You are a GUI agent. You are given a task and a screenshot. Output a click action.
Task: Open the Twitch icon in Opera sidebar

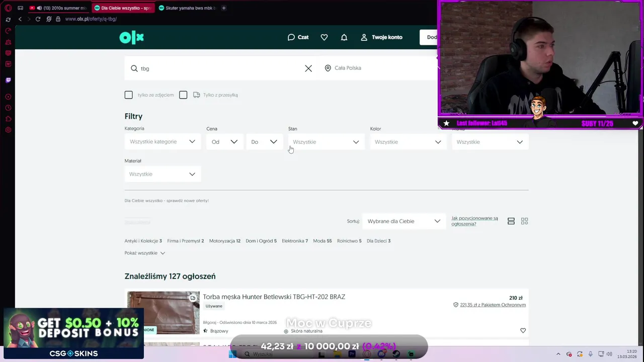(x=8, y=80)
